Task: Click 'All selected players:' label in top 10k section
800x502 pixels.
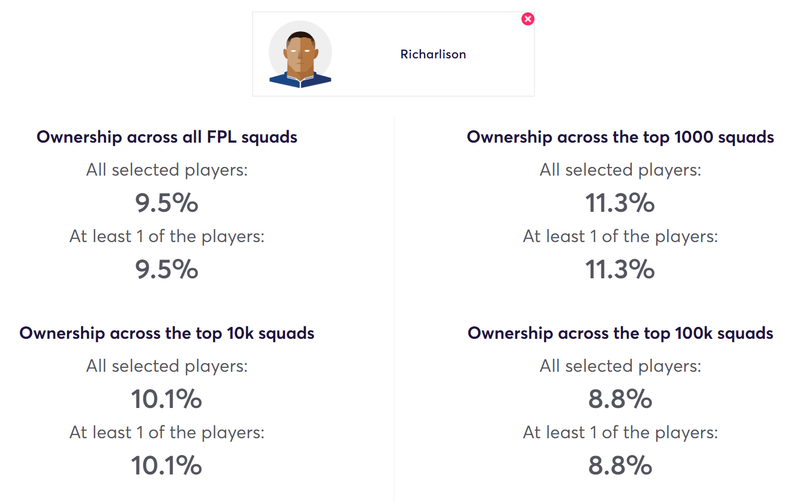Action: click(x=167, y=366)
